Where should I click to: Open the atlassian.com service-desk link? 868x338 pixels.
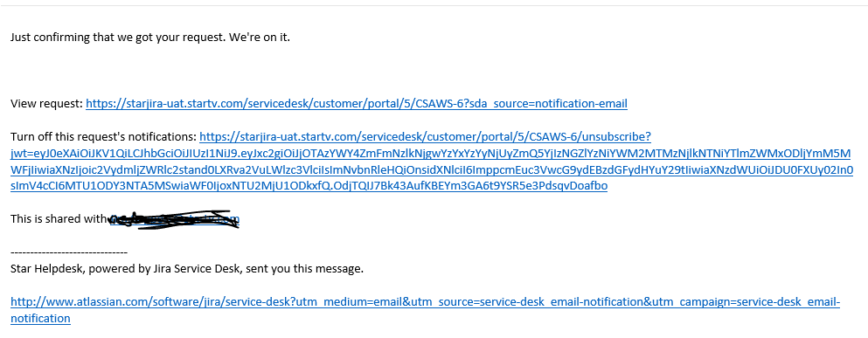(425, 302)
